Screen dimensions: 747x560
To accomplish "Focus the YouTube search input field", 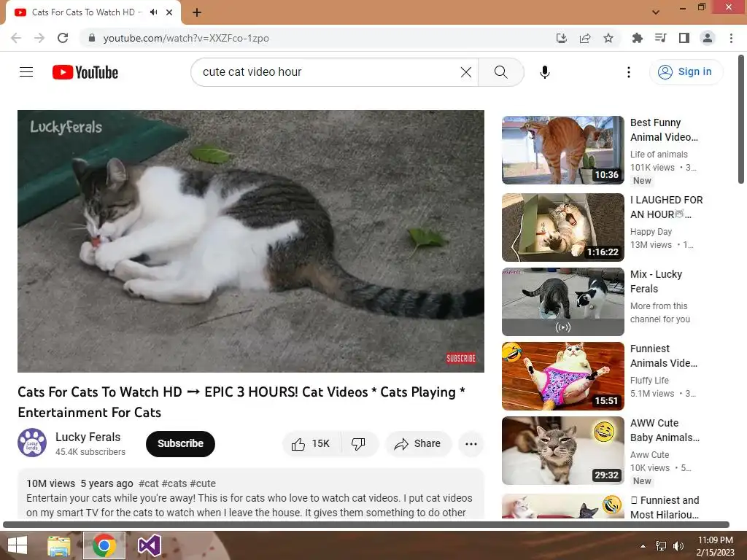I will coord(329,72).
